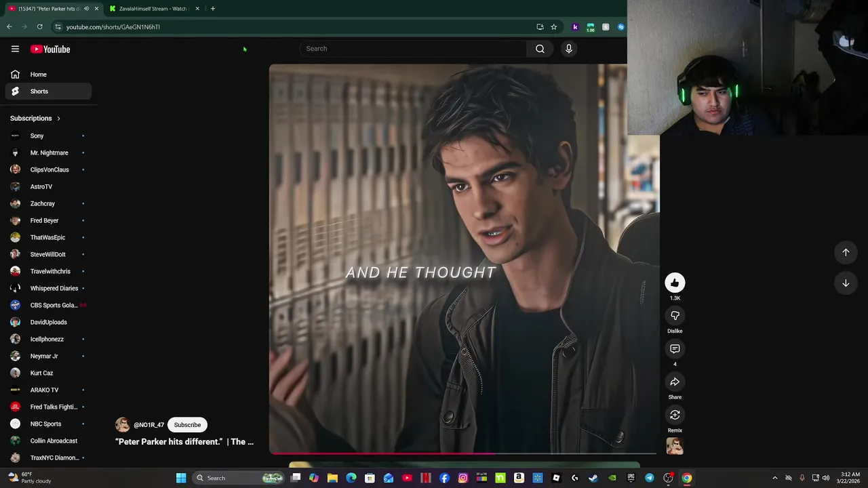Open Zachcray channel
The width and height of the screenshot is (868, 488).
[48, 203]
